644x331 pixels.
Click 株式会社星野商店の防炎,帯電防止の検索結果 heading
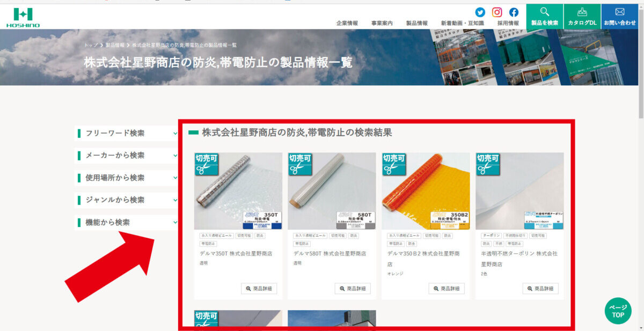click(x=297, y=133)
